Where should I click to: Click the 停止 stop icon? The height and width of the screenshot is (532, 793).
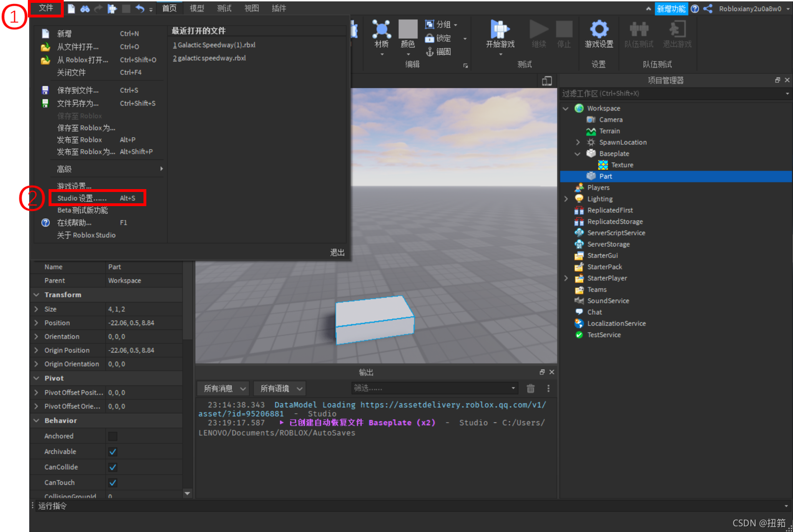[x=564, y=29]
